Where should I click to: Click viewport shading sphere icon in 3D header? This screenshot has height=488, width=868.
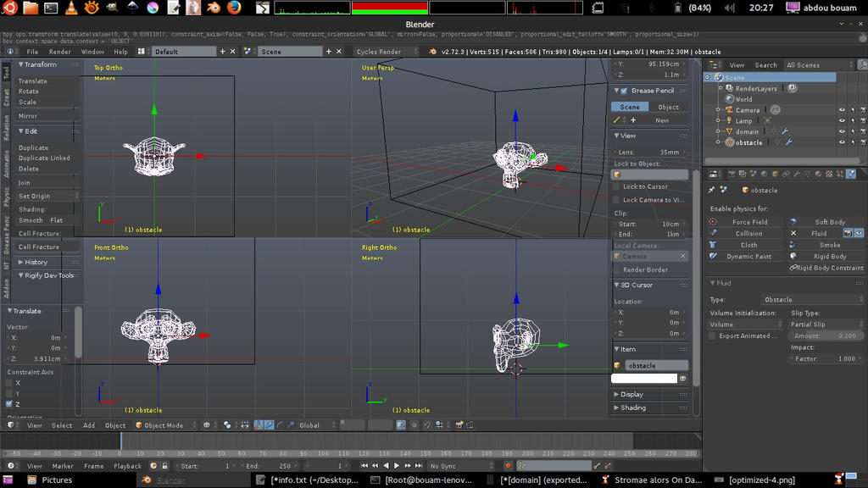(x=207, y=425)
